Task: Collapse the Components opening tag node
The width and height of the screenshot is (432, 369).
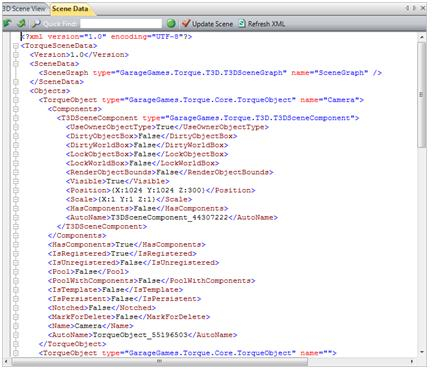Action: [x=16, y=109]
